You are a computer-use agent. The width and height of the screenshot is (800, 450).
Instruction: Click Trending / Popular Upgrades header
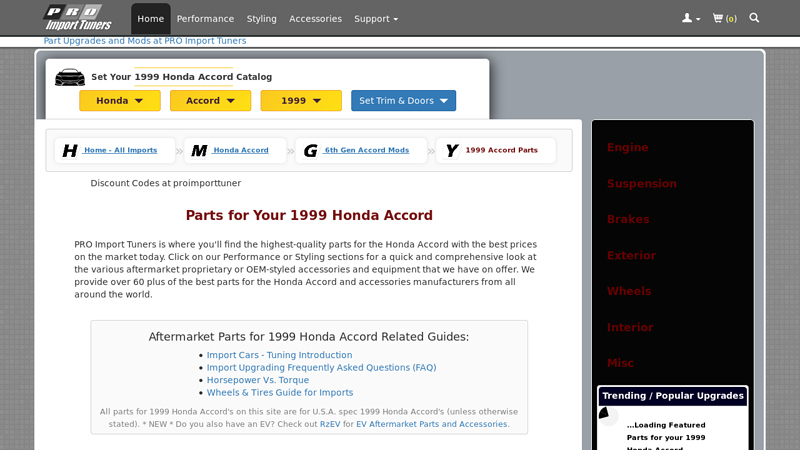672,396
